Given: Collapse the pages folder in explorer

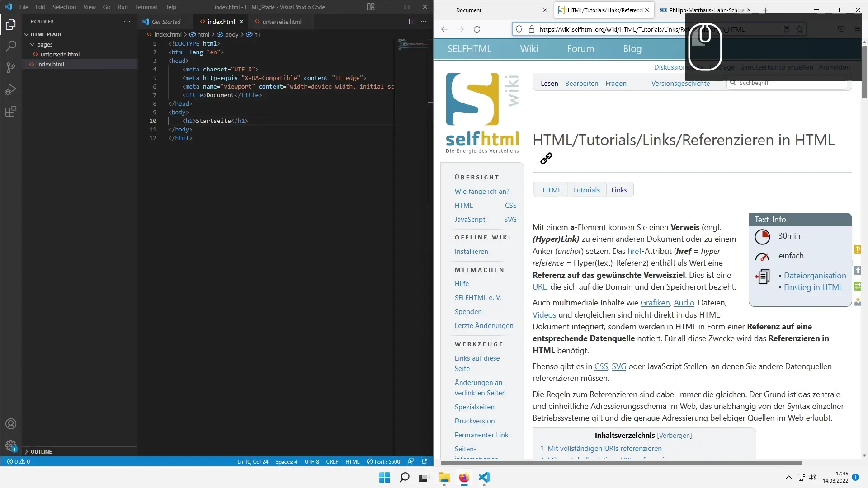Looking at the screenshot, I should tap(32, 44).
